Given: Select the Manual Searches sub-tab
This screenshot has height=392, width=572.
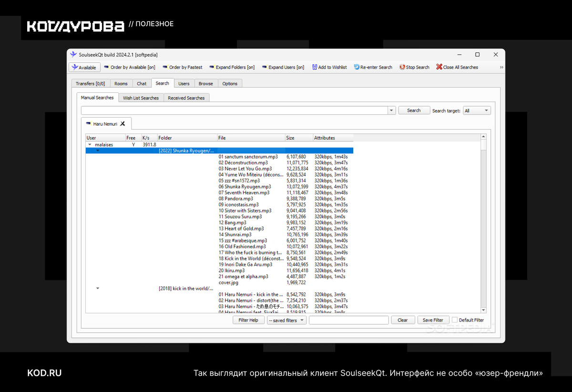Looking at the screenshot, I should tap(97, 98).
